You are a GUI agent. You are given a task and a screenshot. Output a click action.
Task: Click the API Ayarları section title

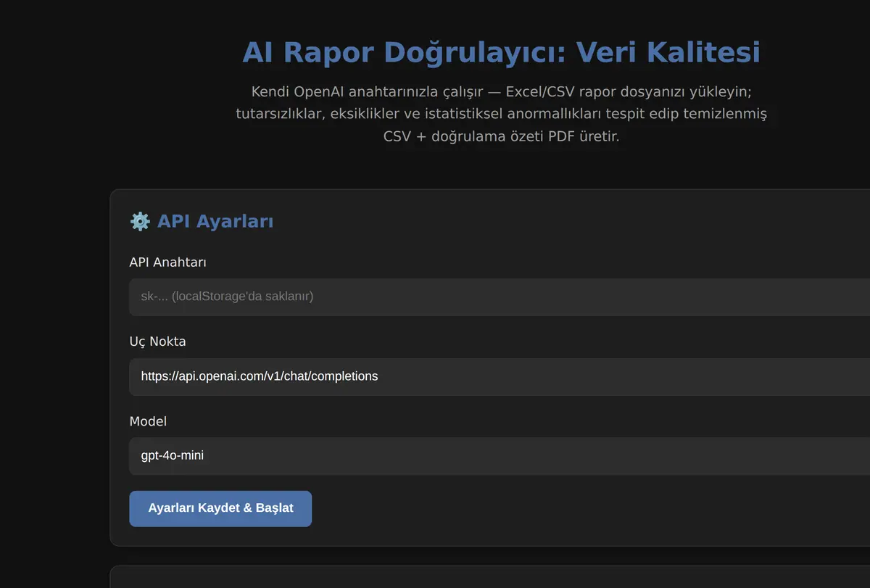coord(215,221)
